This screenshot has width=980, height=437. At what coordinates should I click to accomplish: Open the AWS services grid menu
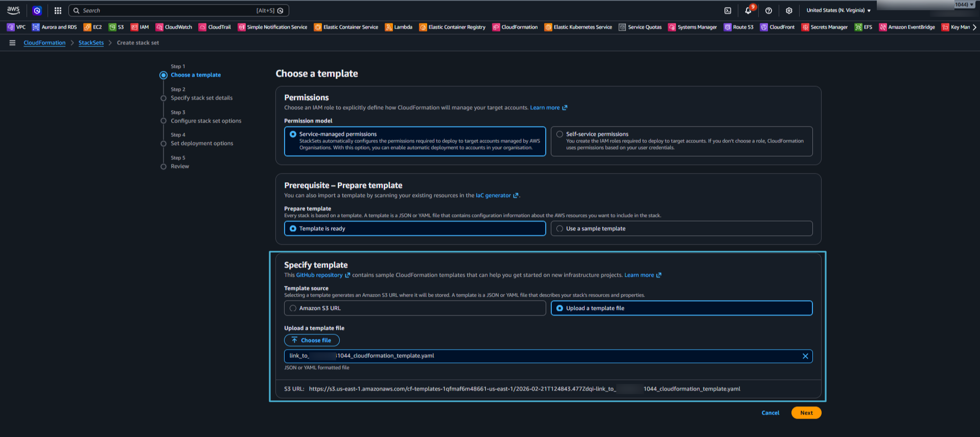[58, 10]
